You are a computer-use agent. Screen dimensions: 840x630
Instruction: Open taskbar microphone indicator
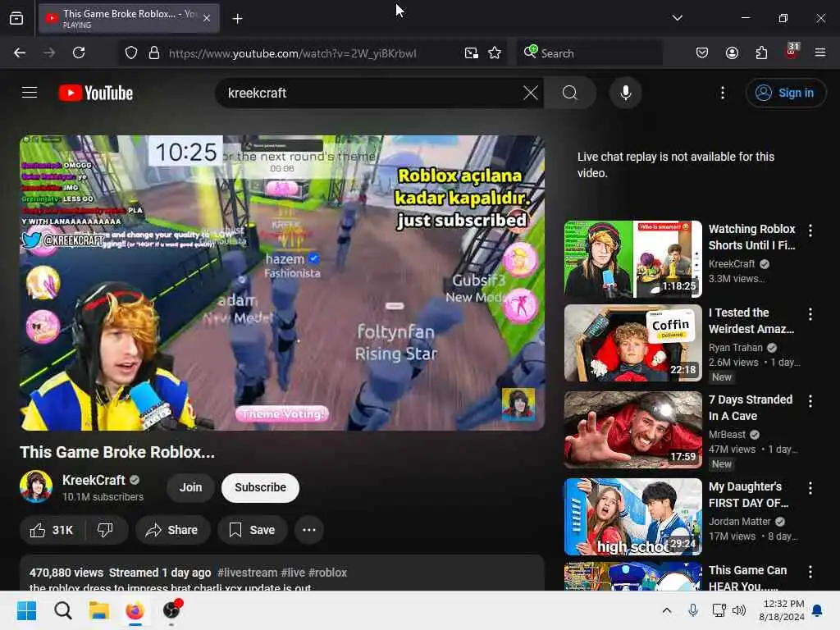692,610
